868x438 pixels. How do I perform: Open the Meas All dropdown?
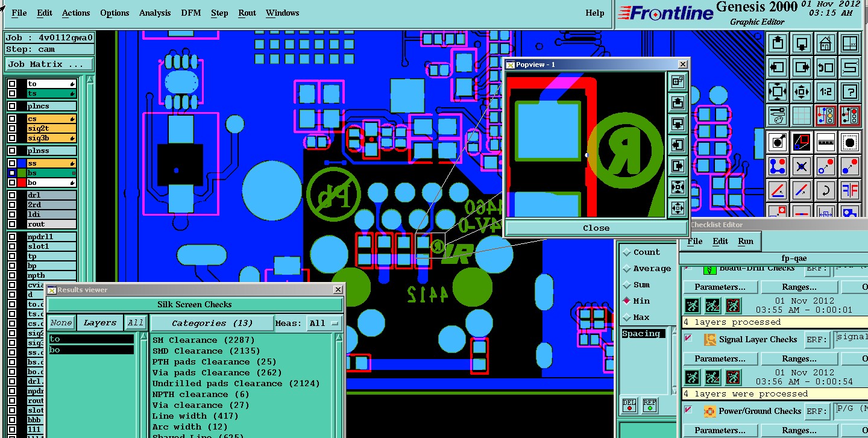pos(324,323)
